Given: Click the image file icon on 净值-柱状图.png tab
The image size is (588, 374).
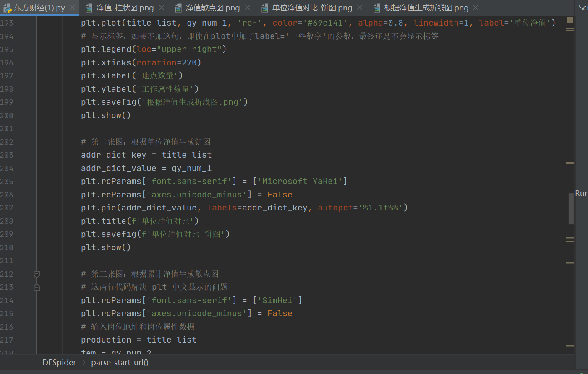Looking at the screenshot, I should point(89,8).
